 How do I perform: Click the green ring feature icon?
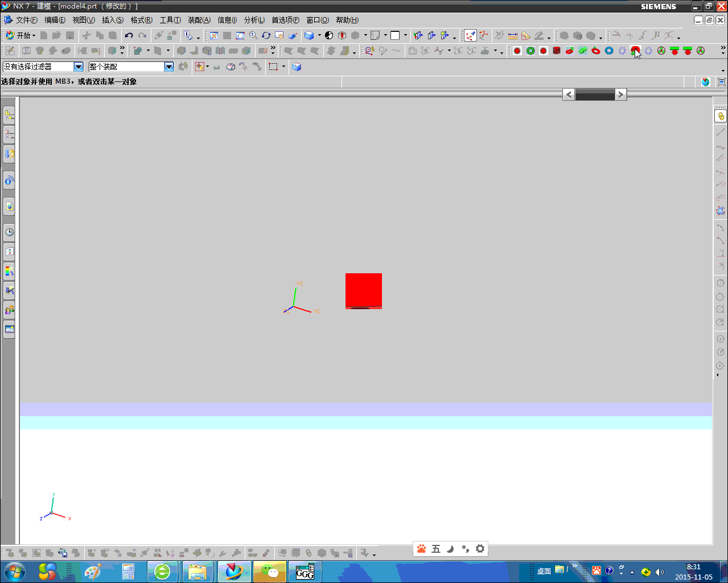[x=530, y=51]
